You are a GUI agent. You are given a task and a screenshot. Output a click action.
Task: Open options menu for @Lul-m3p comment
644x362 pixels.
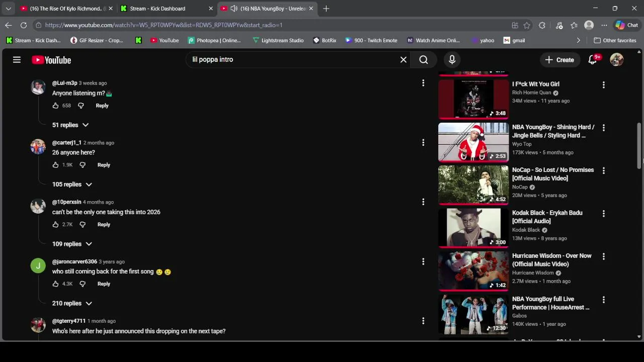423,83
